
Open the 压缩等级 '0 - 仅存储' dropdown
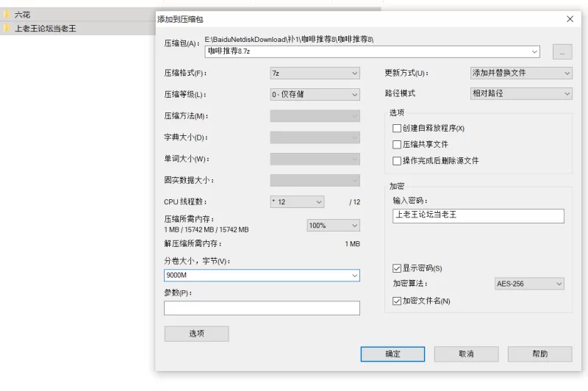pos(315,95)
